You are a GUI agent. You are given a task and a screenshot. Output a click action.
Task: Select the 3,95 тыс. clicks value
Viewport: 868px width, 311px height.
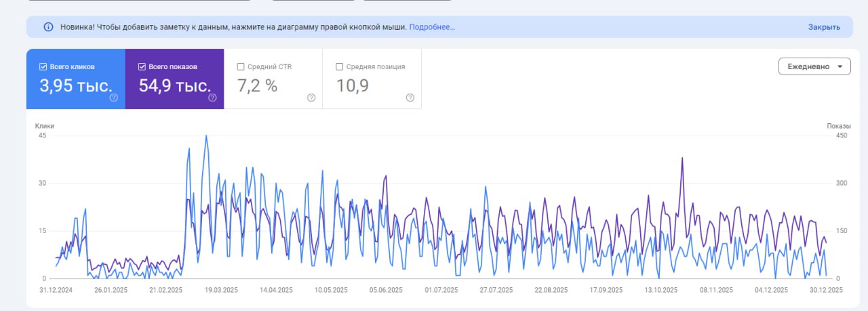[75, 86]
